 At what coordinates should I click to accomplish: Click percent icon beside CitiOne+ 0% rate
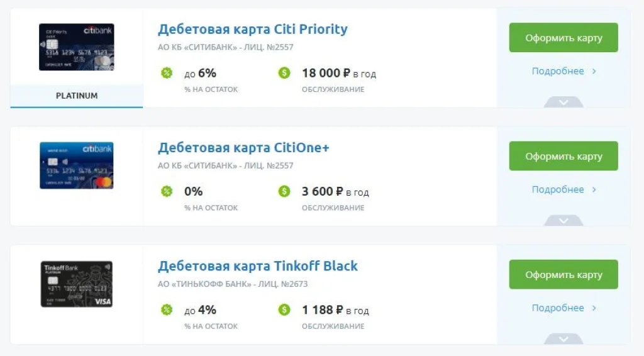click(x=167, y=191)
